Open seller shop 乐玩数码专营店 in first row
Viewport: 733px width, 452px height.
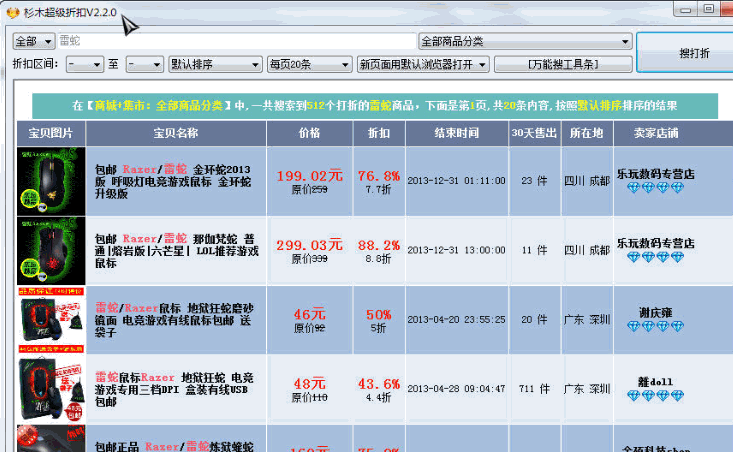pos(656,174)
